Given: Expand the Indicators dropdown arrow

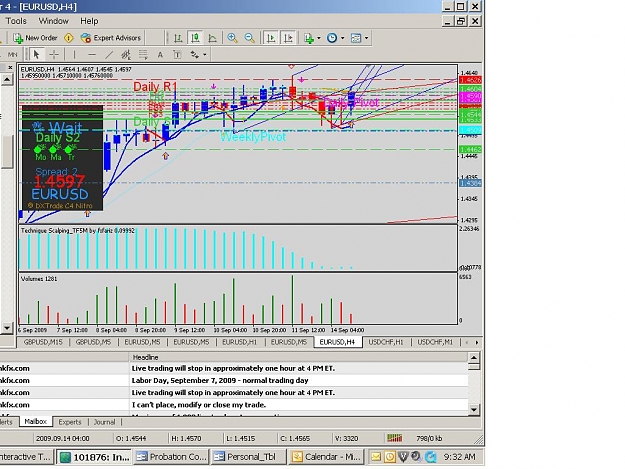Looking at the screenshot, I should click(318, 38).
